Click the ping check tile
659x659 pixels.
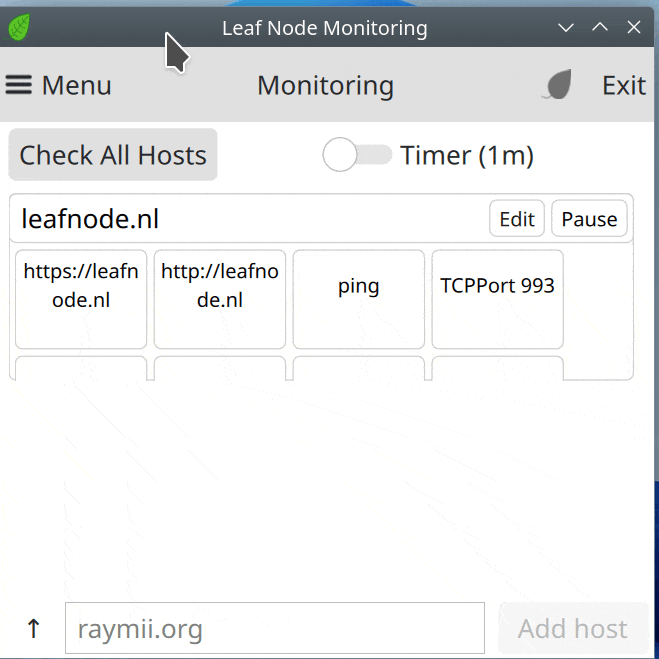pyautogui.click(x=358, y=298)
